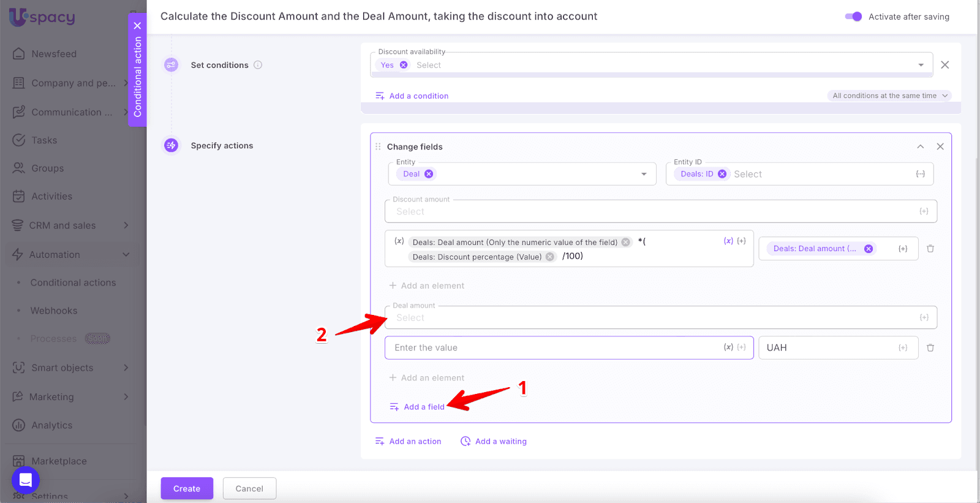
Task: Remove the Change fields action block
Action: coord(940,146)
